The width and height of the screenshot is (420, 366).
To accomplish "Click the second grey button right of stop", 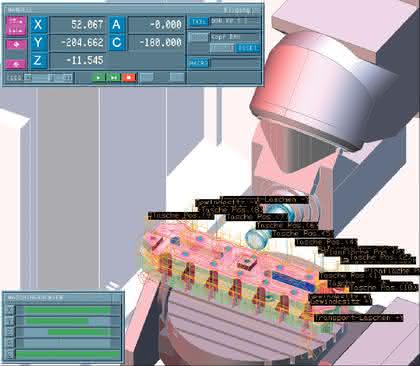I will (x=177, y=78).
